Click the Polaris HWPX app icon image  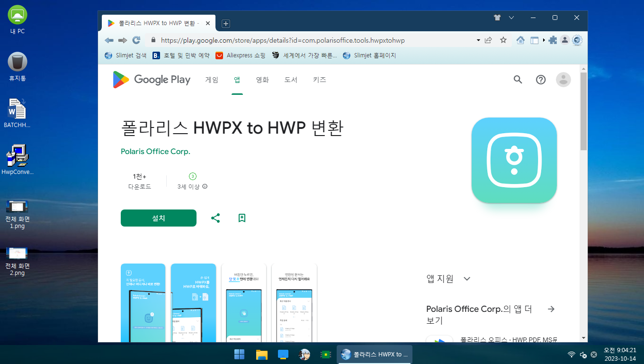(x=514, y=160)
